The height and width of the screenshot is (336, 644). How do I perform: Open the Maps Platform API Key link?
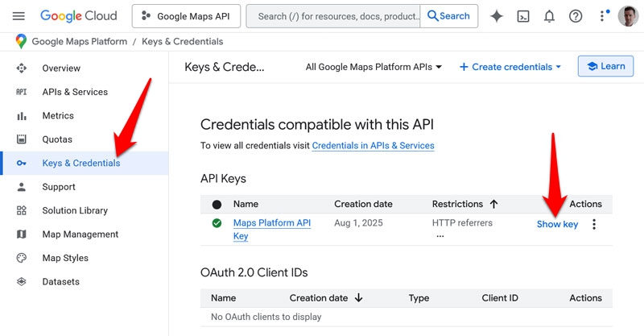coord(272,230)
